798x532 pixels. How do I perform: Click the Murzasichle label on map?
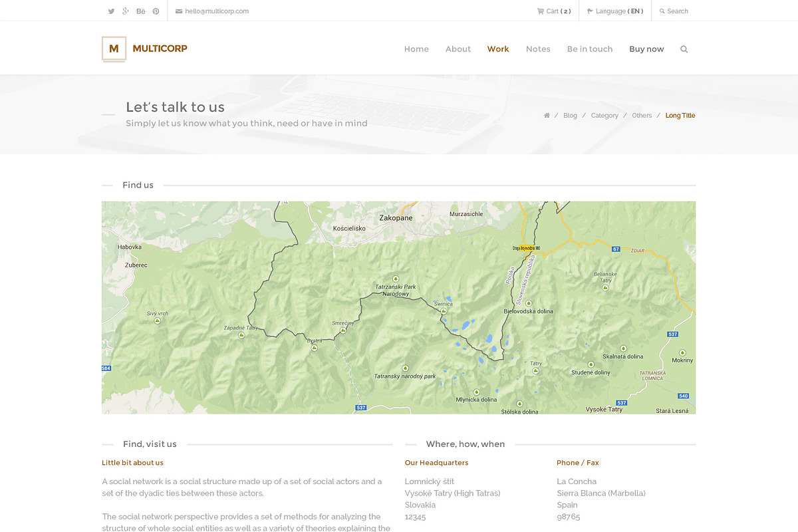click(466, 214)
